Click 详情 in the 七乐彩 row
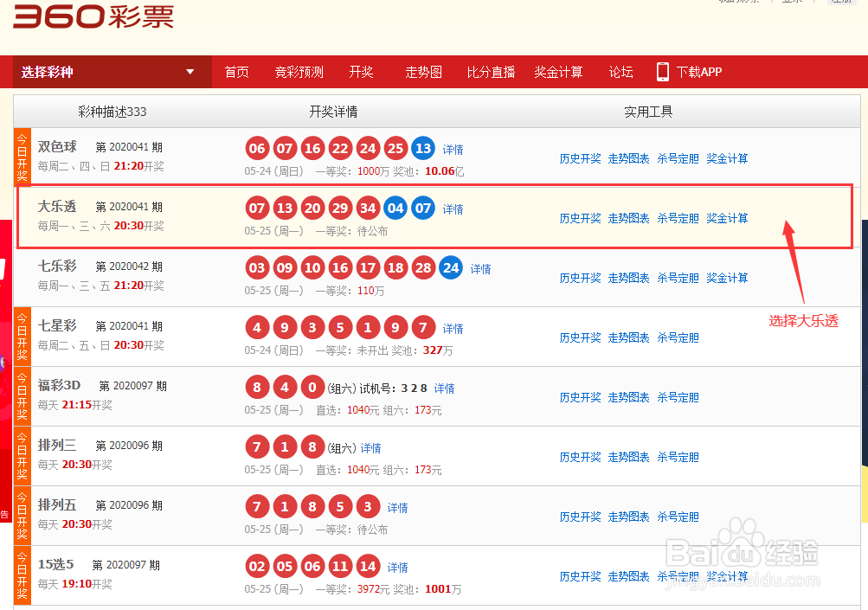The width and height of the screenshot is (868, 610). pos(480,269)
